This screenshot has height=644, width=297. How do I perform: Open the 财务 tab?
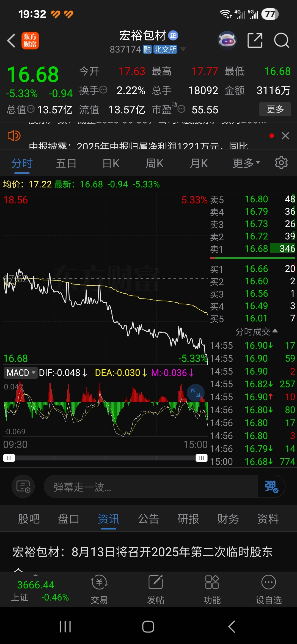coord(228,519)
